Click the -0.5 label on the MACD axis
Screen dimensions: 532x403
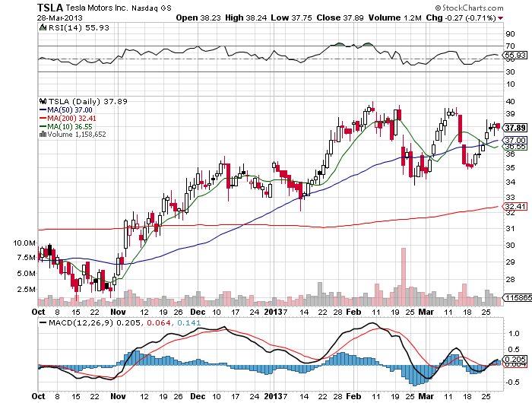(512, 382)
